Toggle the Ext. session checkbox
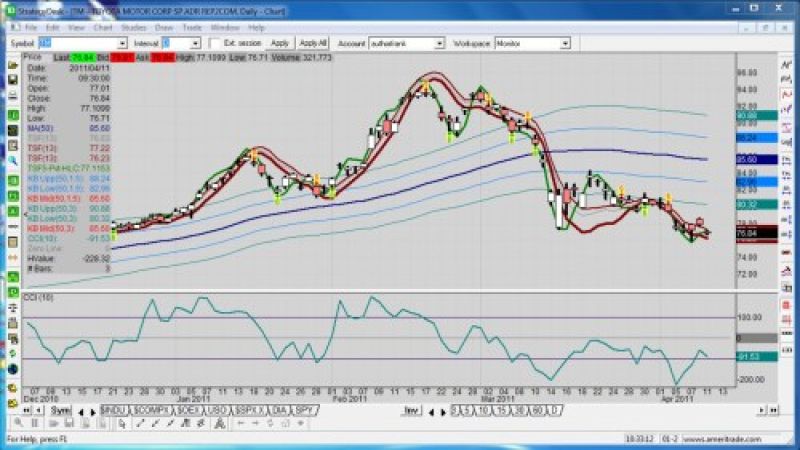Viewport: 800px width, 450px height. pos(215,43)
